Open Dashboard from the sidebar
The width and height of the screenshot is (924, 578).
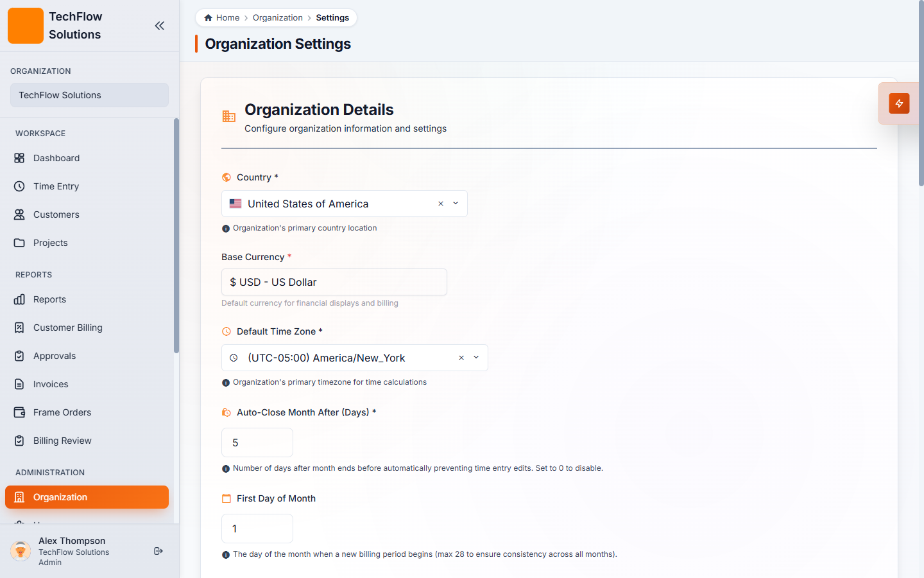click(87, 158)
